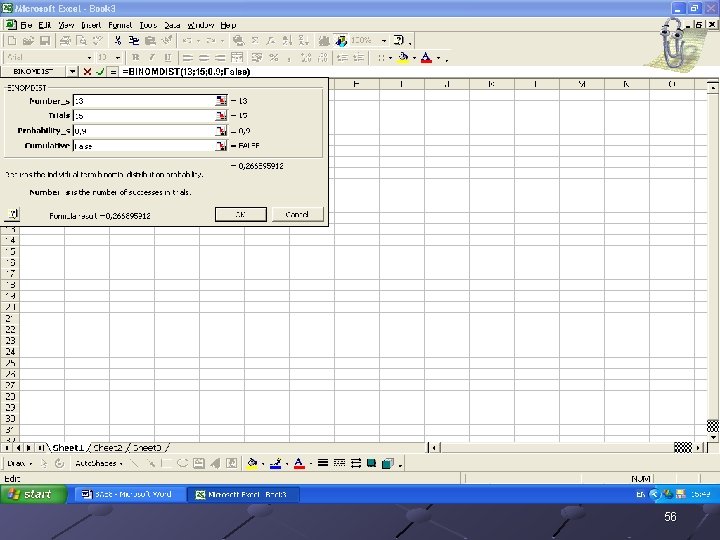The image size is (720, 540).
Task: Click OK in the BINOMDIST dialog
Action: [x=241, y=214]
